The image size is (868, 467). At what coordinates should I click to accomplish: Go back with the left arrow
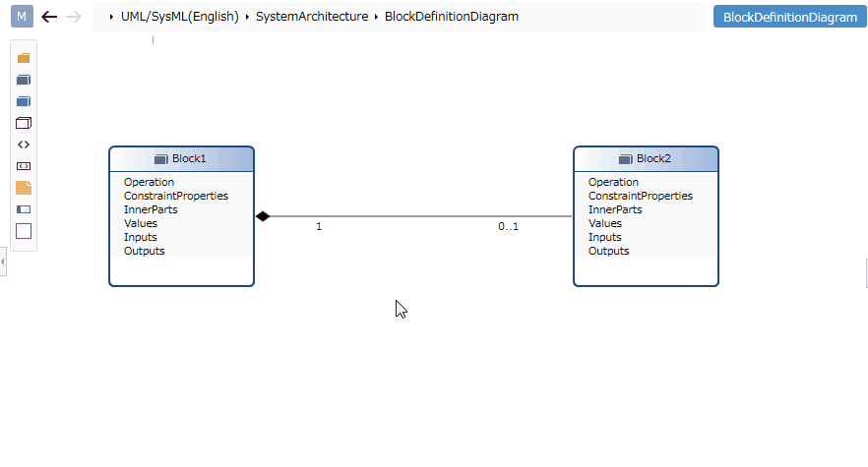(49, 17)
